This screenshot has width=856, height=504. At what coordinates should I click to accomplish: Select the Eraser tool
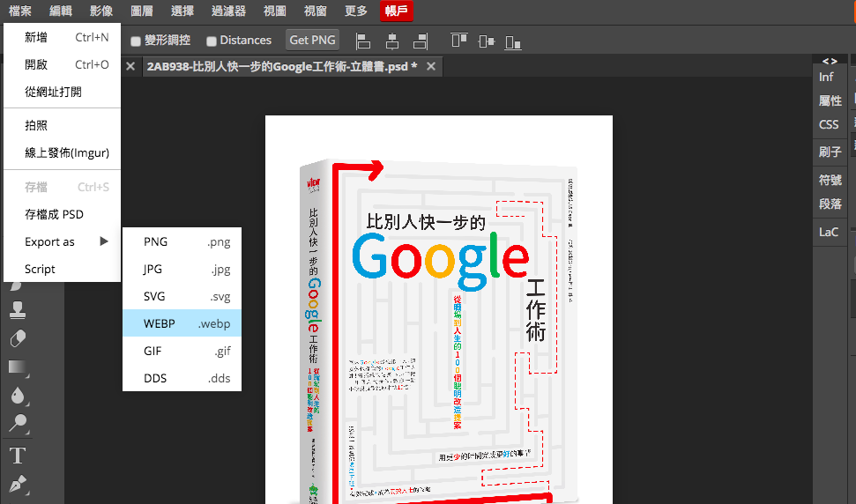(x=17, y=338)
